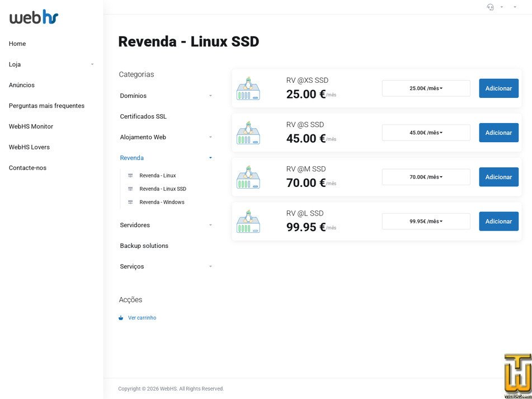Open the dropdown arrow beside the headset icon
The image size is (532, 399).
pos(501,7)
